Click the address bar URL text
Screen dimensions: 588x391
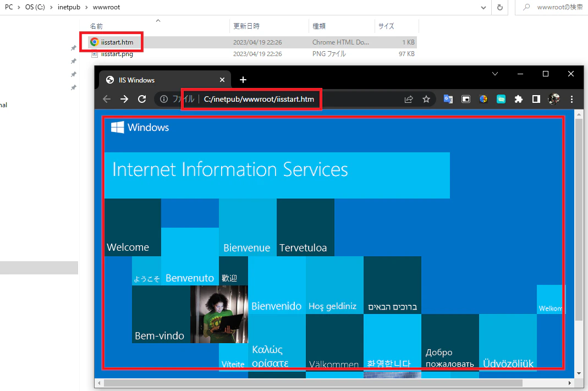tap(259, 99)
